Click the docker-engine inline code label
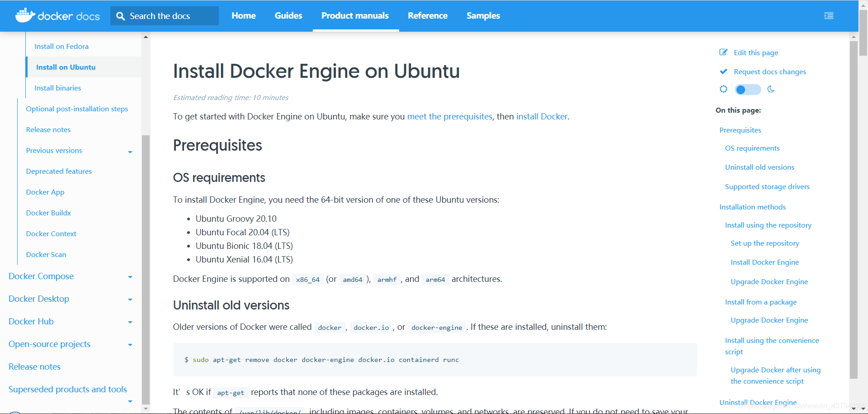The image size is (868, 414). click(437, 328)
